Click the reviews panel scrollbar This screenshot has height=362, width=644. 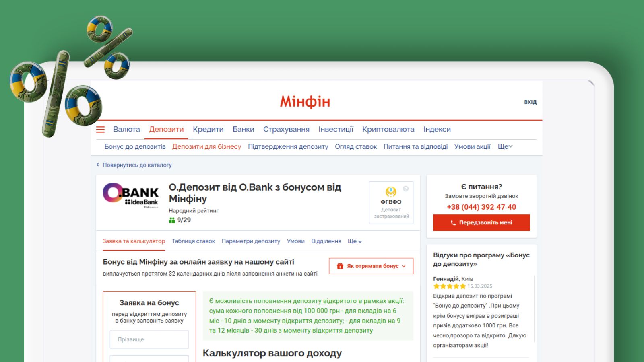point(535,309)
